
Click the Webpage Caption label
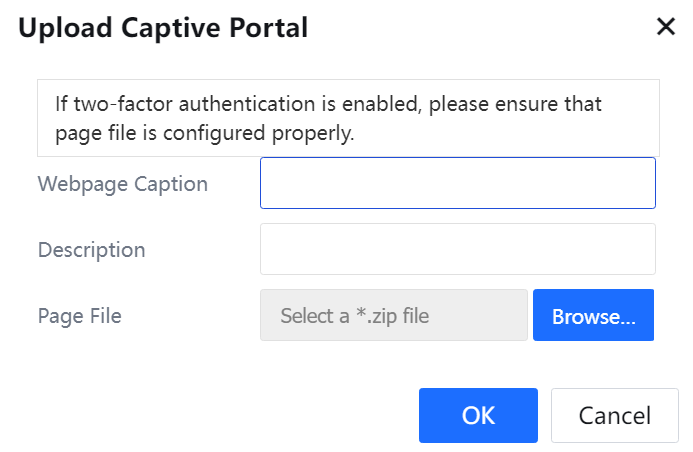click(x=123, y=184)
